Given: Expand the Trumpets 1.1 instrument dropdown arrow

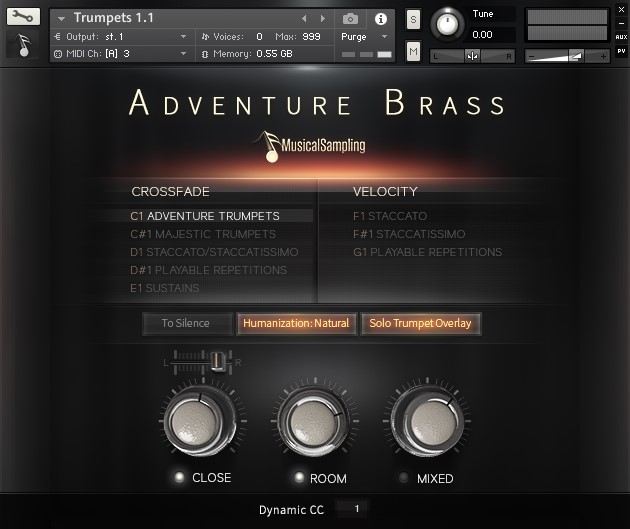Looking at the screenshot, I should 62,18.
